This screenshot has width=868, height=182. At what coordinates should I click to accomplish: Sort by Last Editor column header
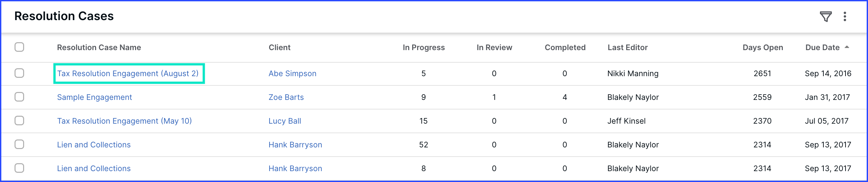[x=628, y=47]
